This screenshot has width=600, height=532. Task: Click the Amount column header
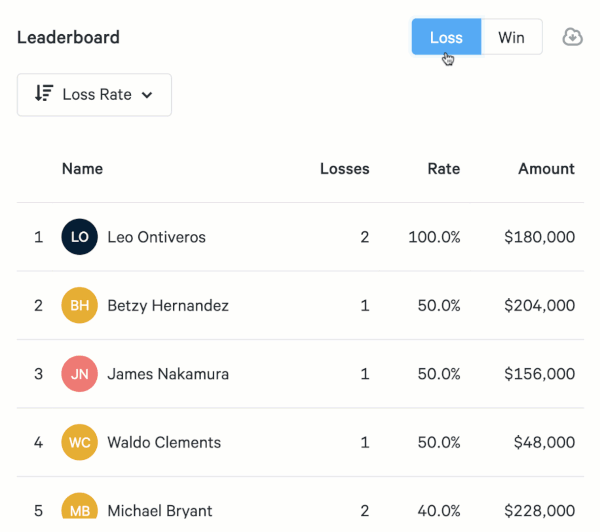546,169
